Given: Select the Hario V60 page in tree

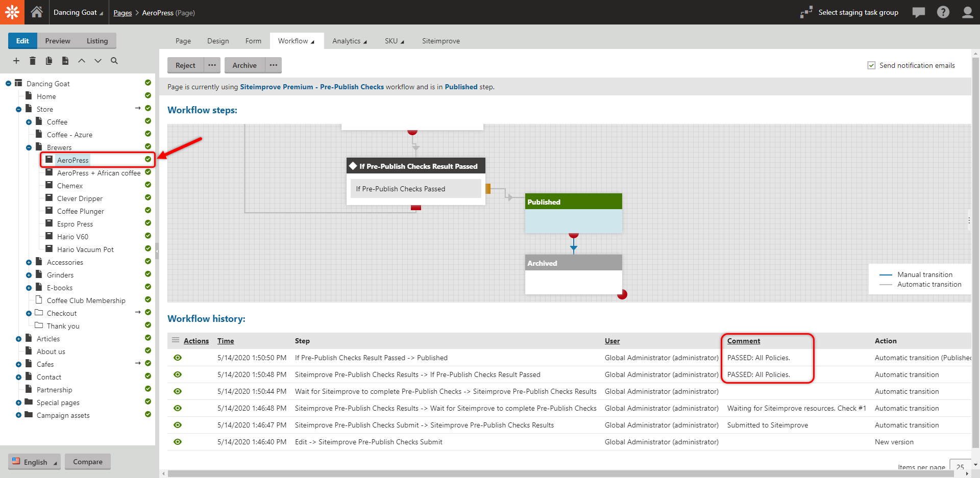Looking at the screenshot, I should pyautogui.click(x=72, y=237).
